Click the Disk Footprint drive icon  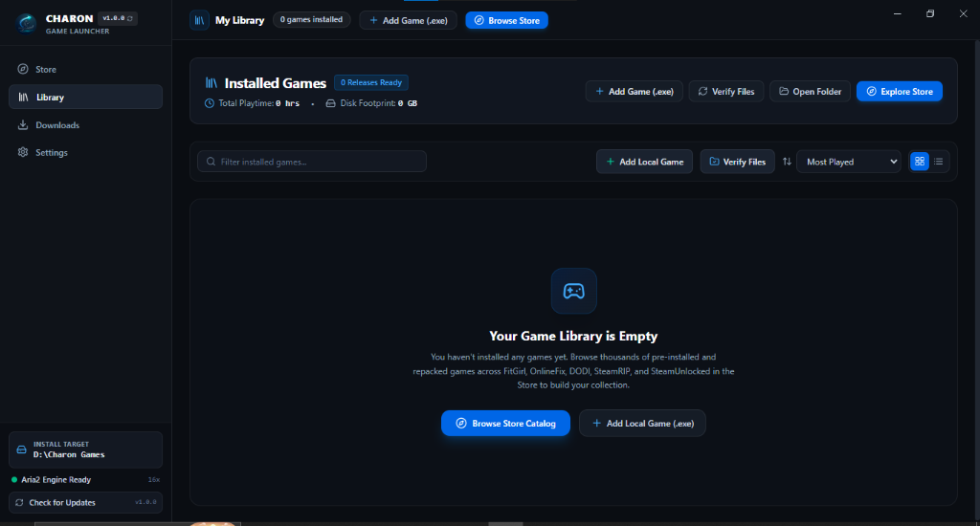(x=330, y=103)
